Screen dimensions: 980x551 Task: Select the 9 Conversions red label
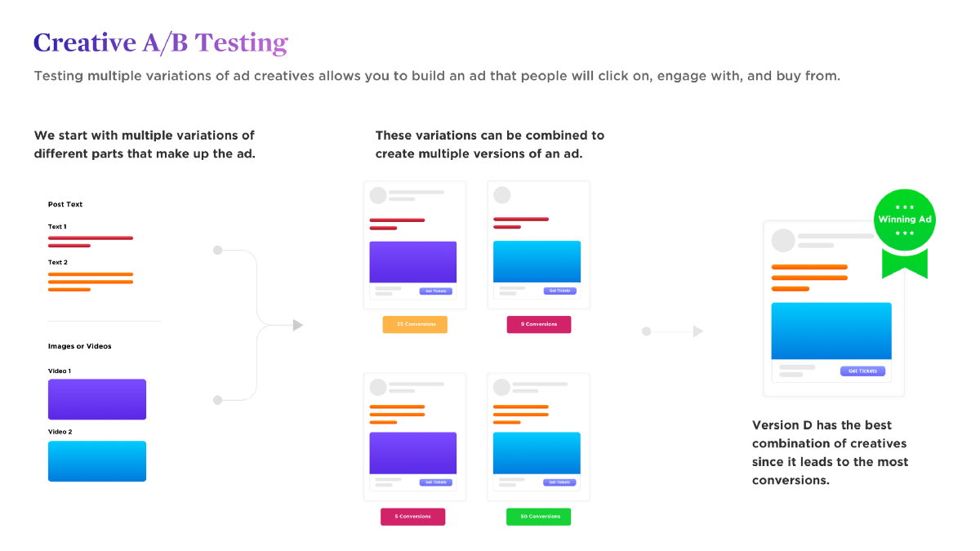tap(539, 324)
